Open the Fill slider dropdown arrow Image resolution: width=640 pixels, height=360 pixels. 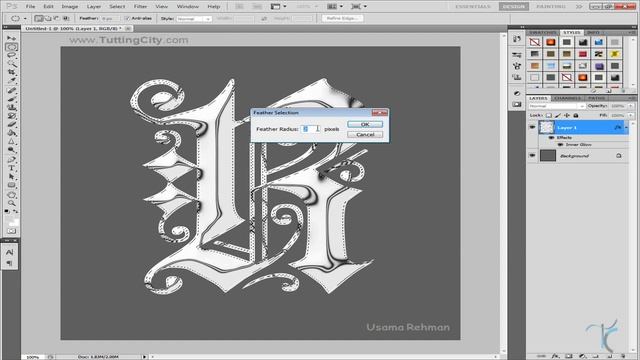[x=631, y=116]
